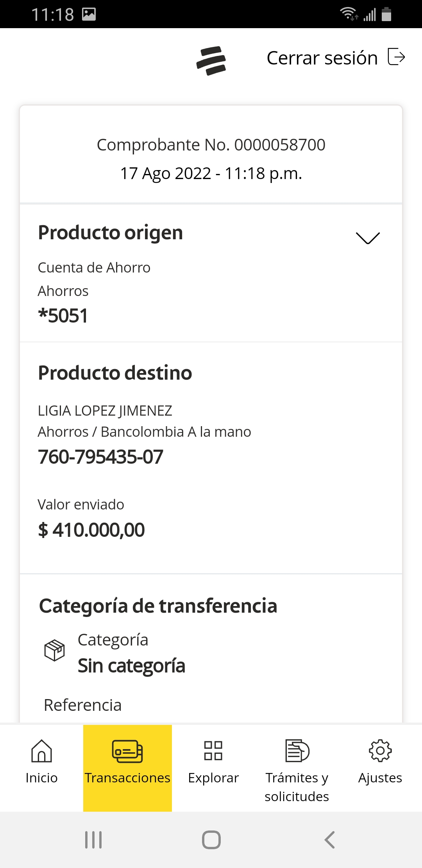Tap destination account number 760-795435-07
This screenshot has height=868, width=422.
[100, 457]
